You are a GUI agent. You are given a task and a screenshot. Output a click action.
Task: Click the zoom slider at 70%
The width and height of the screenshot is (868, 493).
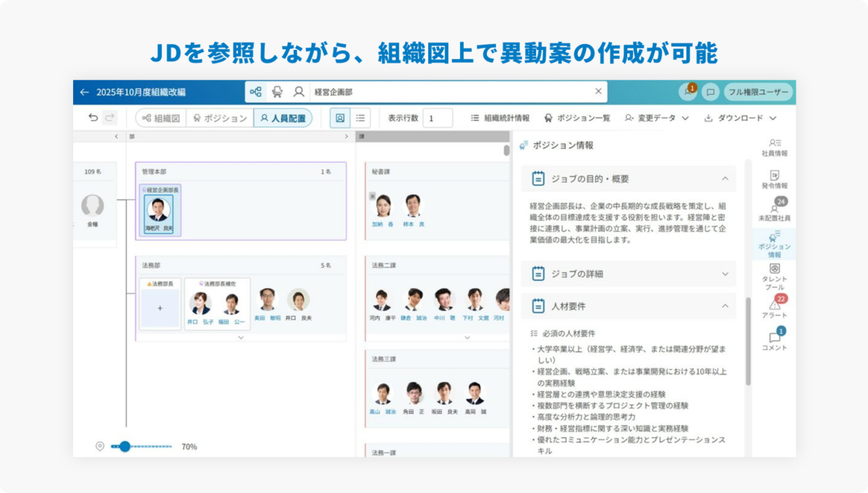pos(124,447)
